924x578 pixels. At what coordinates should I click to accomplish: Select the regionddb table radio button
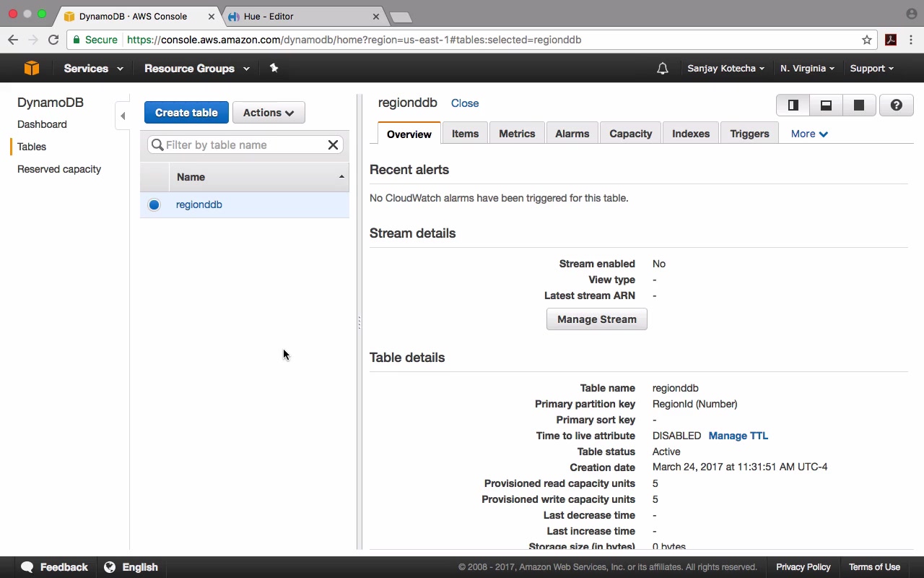tap(154, 204)
